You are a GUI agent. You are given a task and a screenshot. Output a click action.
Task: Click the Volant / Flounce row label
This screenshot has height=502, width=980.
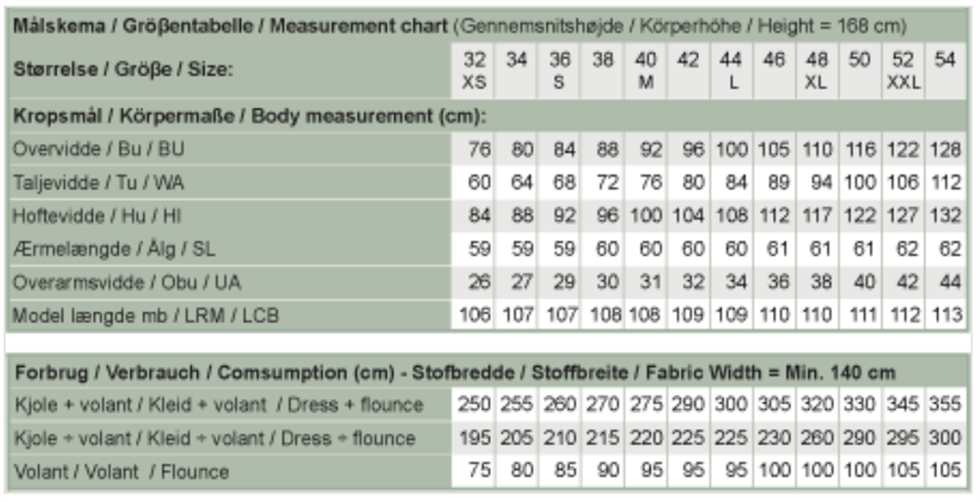[122, 472]
